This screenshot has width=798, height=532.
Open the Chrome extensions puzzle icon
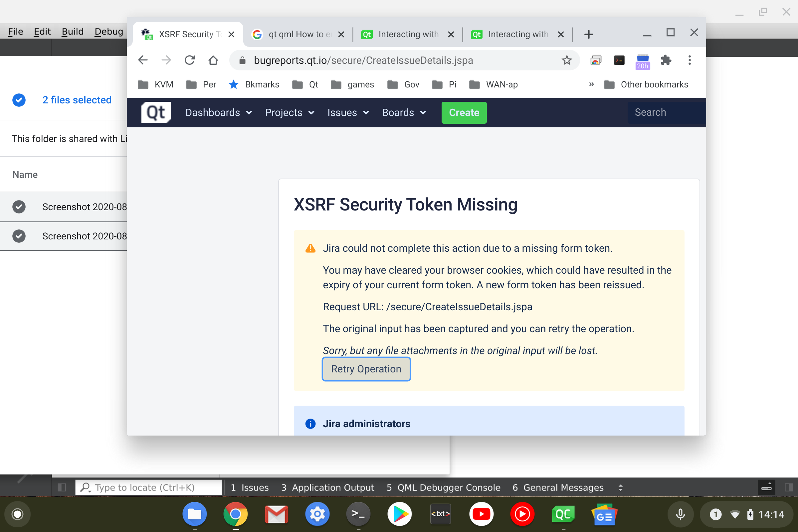coord(666,61)
